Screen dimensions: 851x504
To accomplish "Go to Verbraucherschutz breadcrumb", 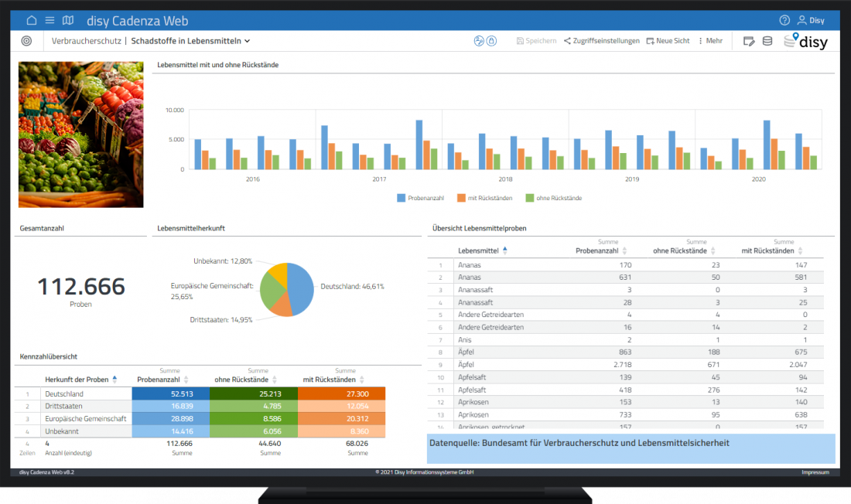I will click(87, 41).
